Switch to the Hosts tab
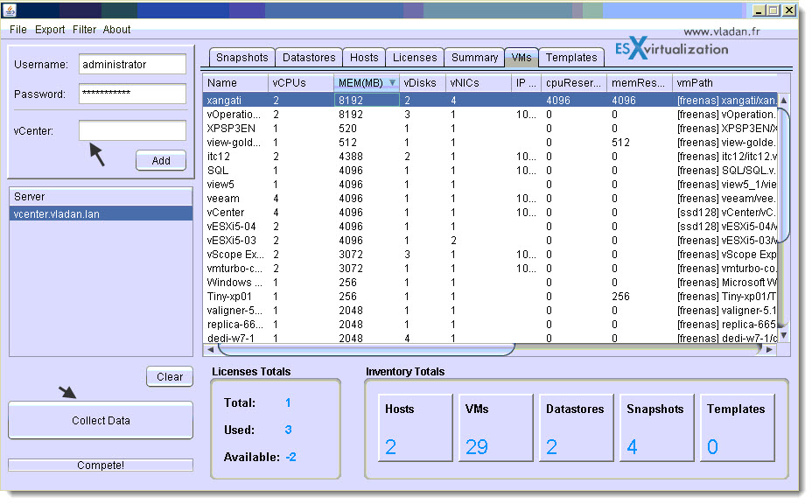Screen dimensions: 812x504 364,58
